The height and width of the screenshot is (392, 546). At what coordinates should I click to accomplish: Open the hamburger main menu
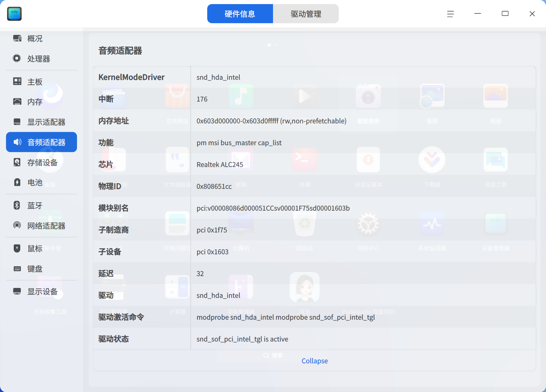tap(450, 14)
